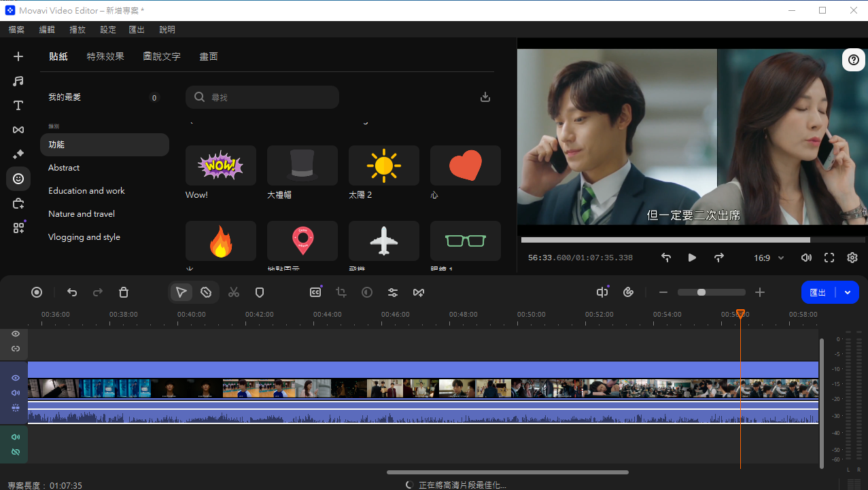Open the Effects magic wand panel
The width and height of the screenshot is (868, 490).
tap(18, 154)
